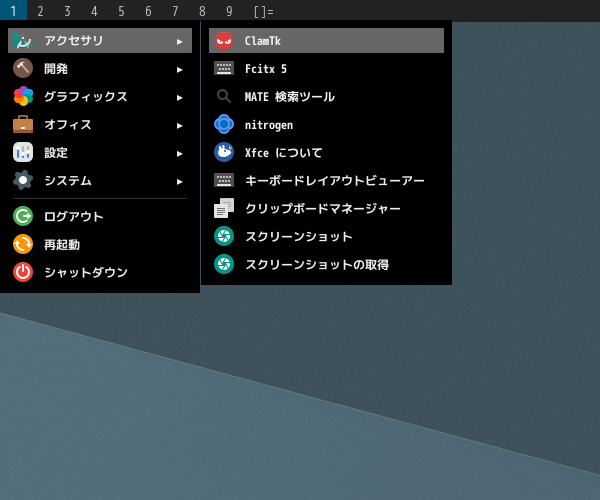
Task: Click the []= layout symbol
Action: click(264, 11)
